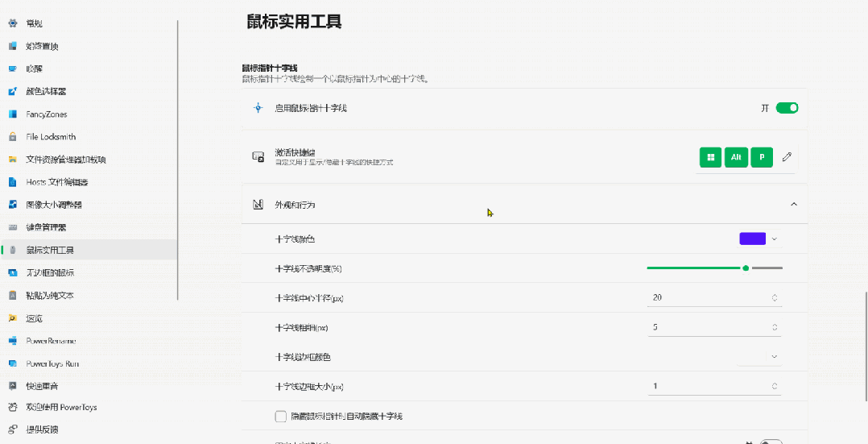
Task: Select FancyZones icon in sidebar
Action: point(13,114)
